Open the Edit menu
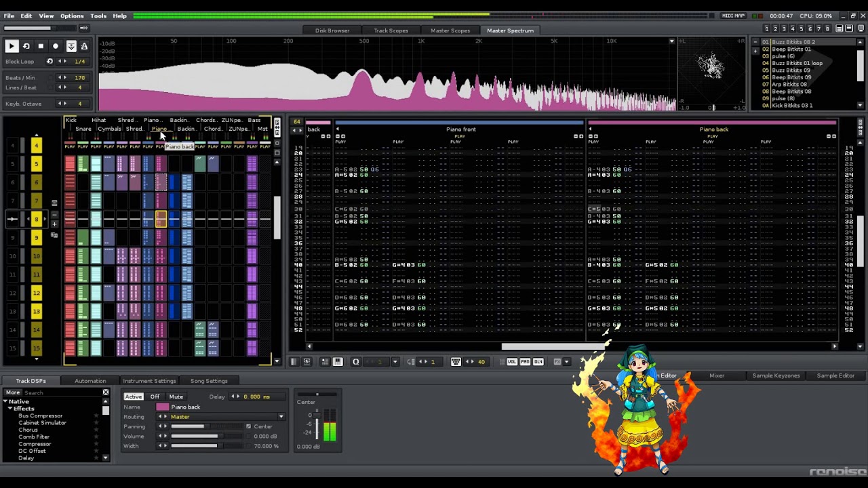The width and height of the screenshot is (868, 488). [26, 16]
